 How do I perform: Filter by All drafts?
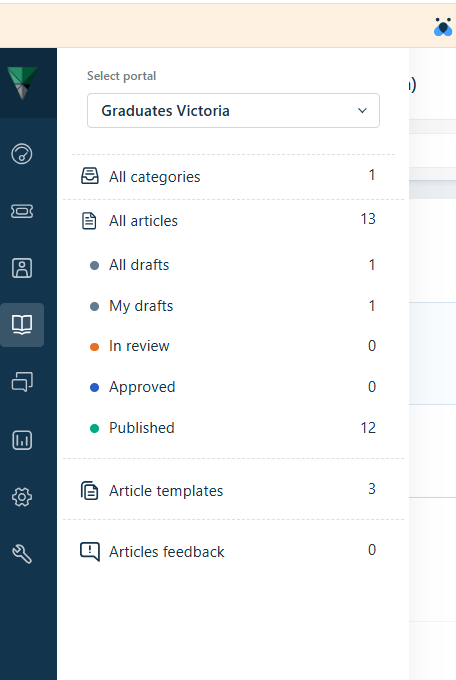click(x=233, y=265)
